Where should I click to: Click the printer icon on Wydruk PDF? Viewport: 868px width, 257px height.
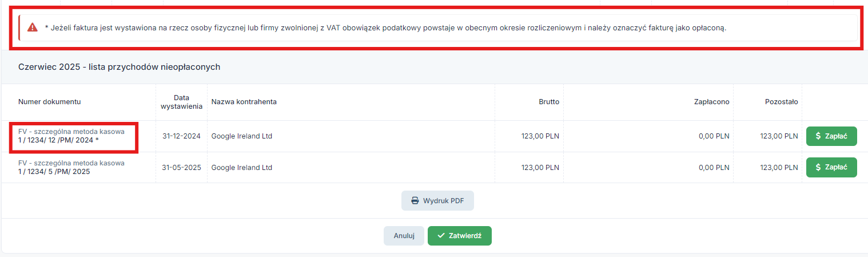415,201
